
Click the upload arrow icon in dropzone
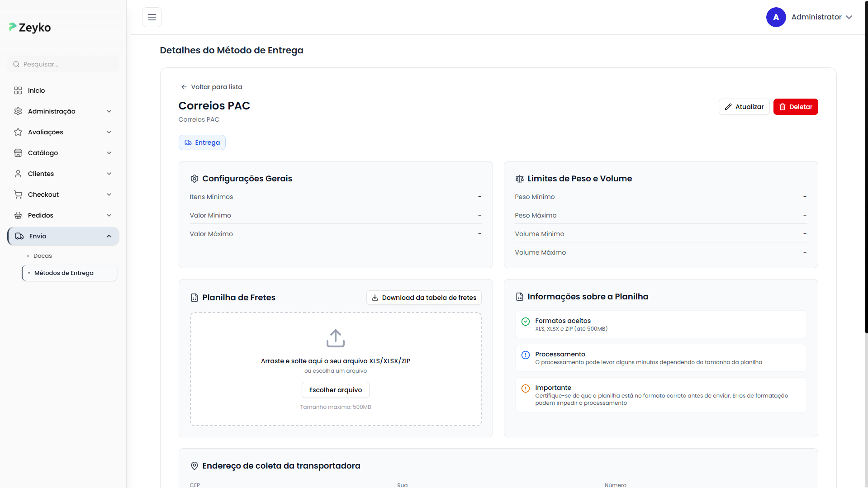tap(335, 338)
